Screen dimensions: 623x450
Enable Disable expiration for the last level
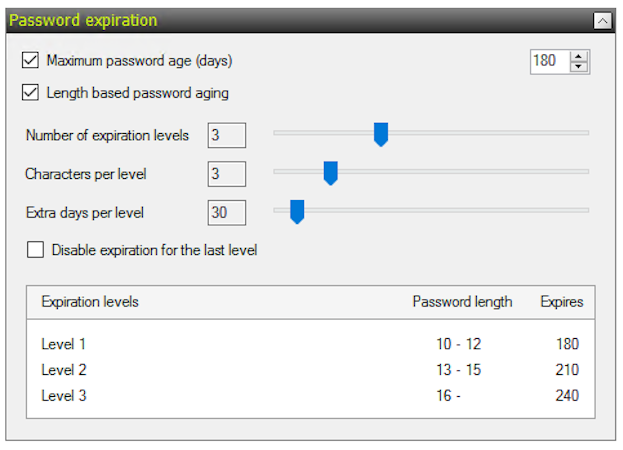[x=36, y=250]
